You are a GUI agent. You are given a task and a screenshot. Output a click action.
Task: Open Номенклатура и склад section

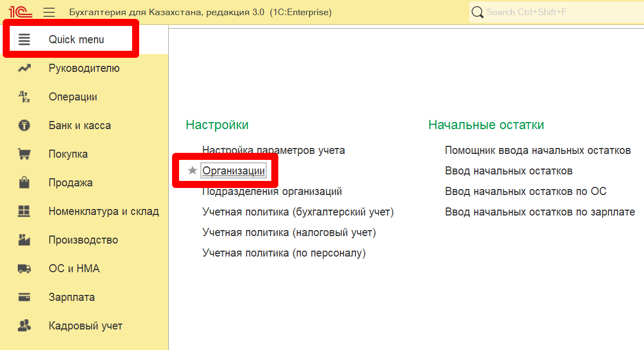(104, 211)
